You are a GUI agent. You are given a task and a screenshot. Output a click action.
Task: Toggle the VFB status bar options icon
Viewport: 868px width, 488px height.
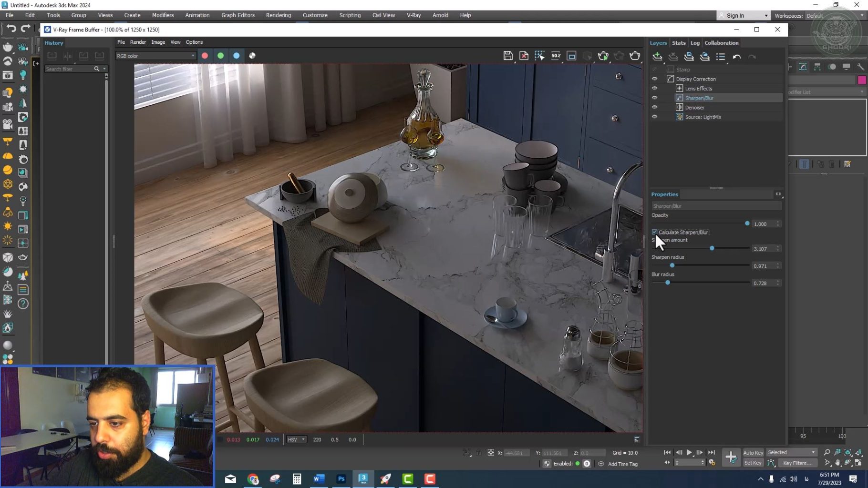coord(636,439)
